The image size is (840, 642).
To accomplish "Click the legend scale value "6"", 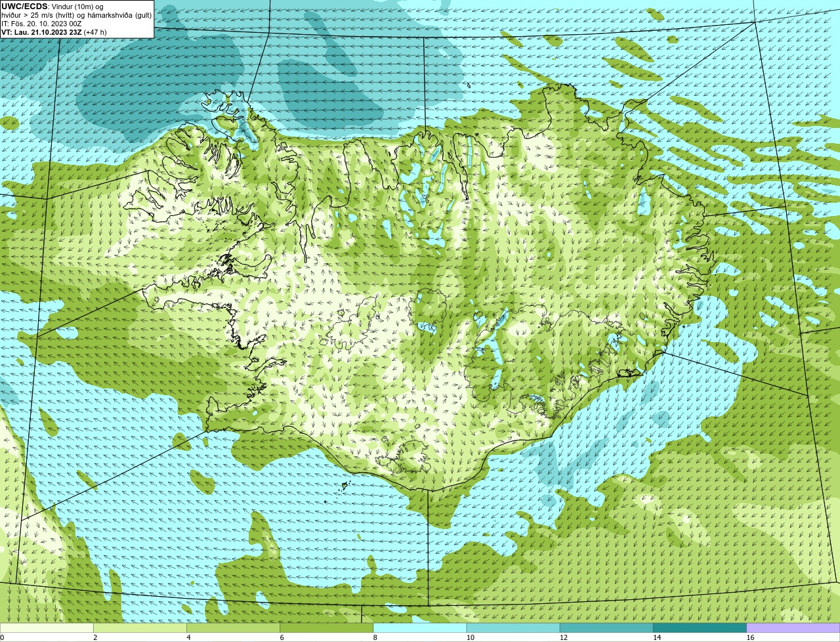I will (282, 637).
